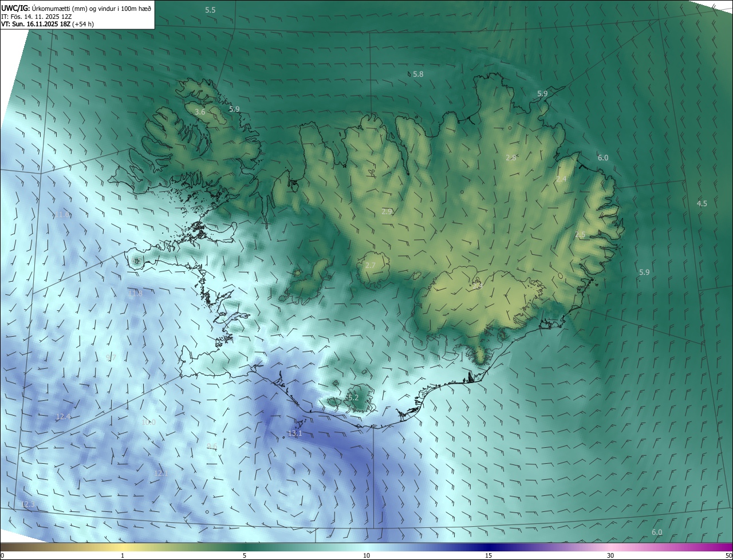
Task: Click the 5.8 precipitation label north of Iceland
Action: [x=418, y=74]
